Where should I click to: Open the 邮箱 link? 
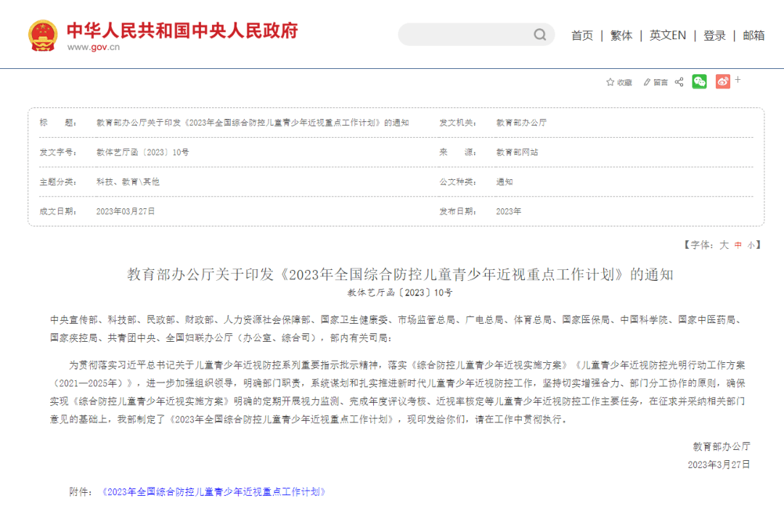click(755, 34)
